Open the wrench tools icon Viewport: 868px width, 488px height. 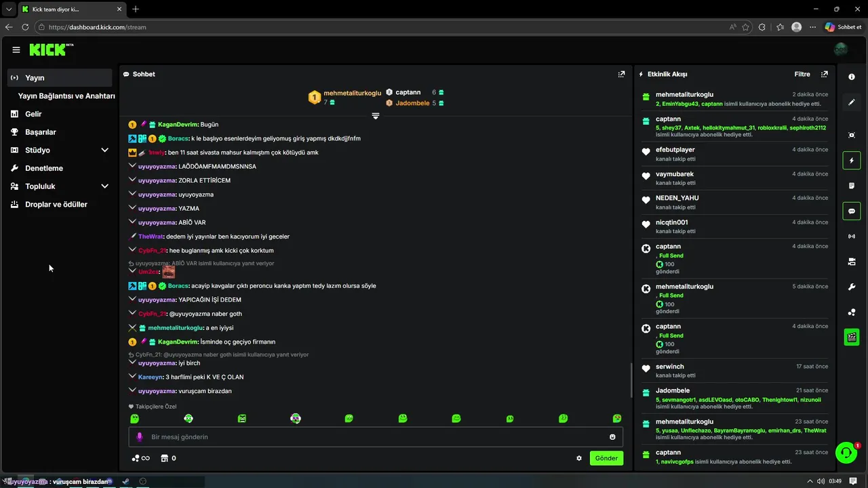pos(852,287)
